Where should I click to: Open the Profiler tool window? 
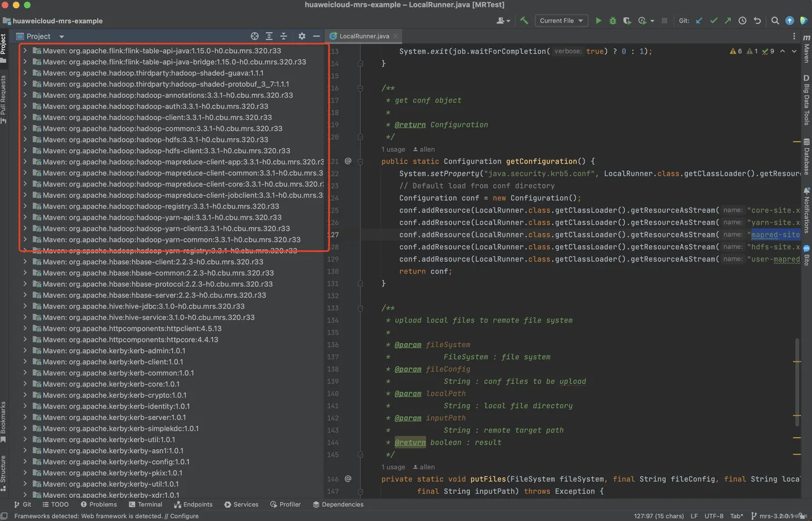click(285, 504)
